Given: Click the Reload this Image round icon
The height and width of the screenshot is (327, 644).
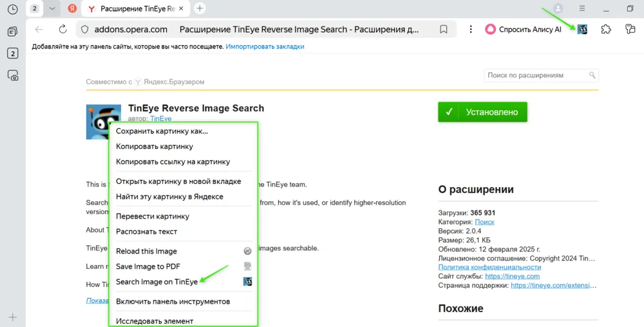Looking at the screenshot, I should (x=247, y=251).
